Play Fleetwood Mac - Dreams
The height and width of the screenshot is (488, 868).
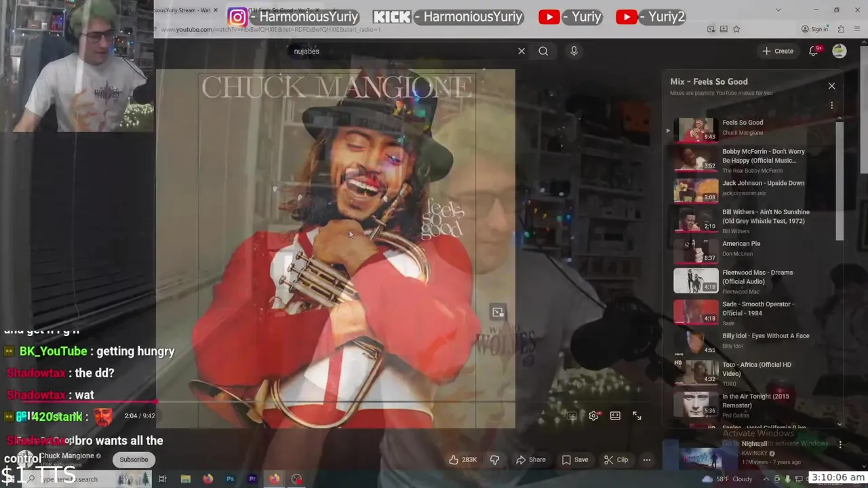click(x=754, y=281)
